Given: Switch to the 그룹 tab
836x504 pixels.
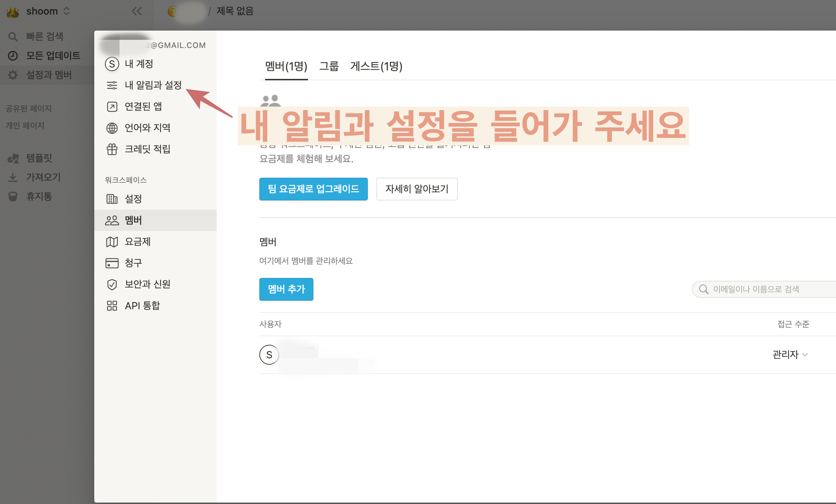Looking at the screenshot, I should 329,66.
